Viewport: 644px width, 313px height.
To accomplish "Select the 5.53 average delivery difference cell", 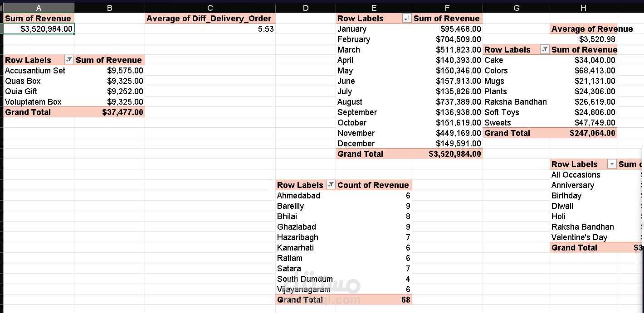I will pyautogui.click(x=210, y=29).
